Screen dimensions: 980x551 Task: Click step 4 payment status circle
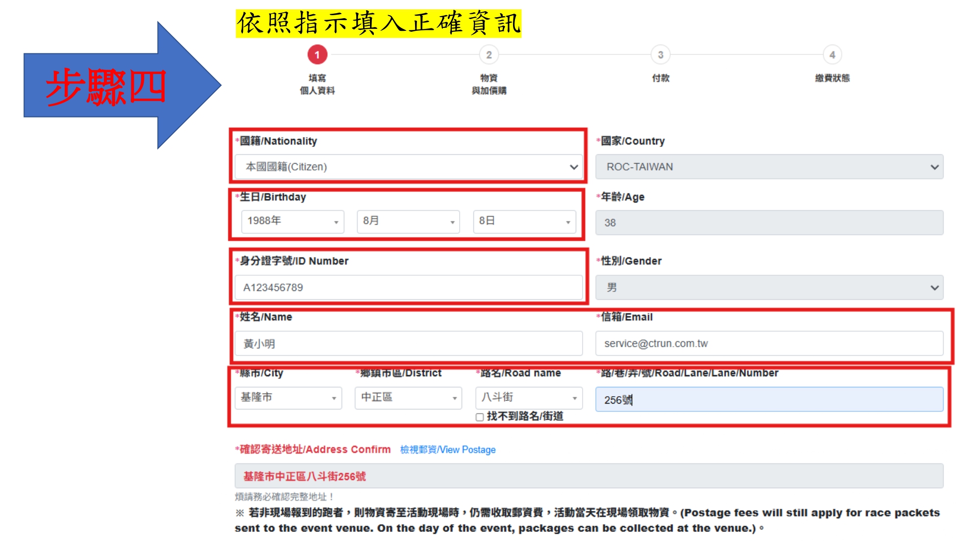[832, 55]
